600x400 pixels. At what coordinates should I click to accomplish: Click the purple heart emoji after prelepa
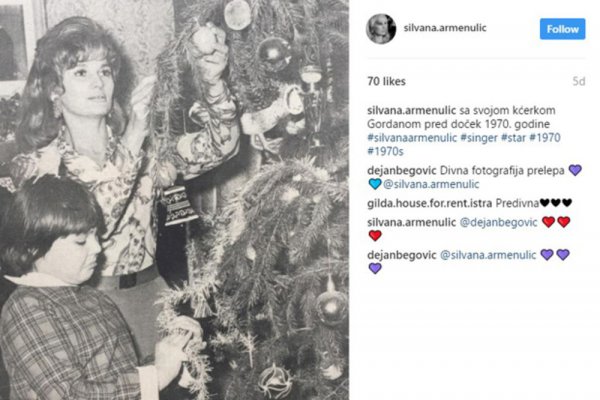pyautogui.click(x=575, y=170)
